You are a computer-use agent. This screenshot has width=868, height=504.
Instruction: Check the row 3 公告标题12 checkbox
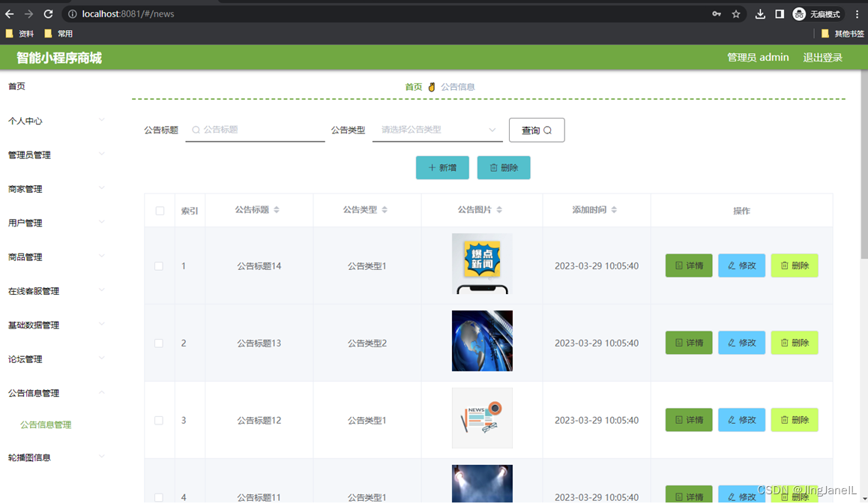[159, 420]
